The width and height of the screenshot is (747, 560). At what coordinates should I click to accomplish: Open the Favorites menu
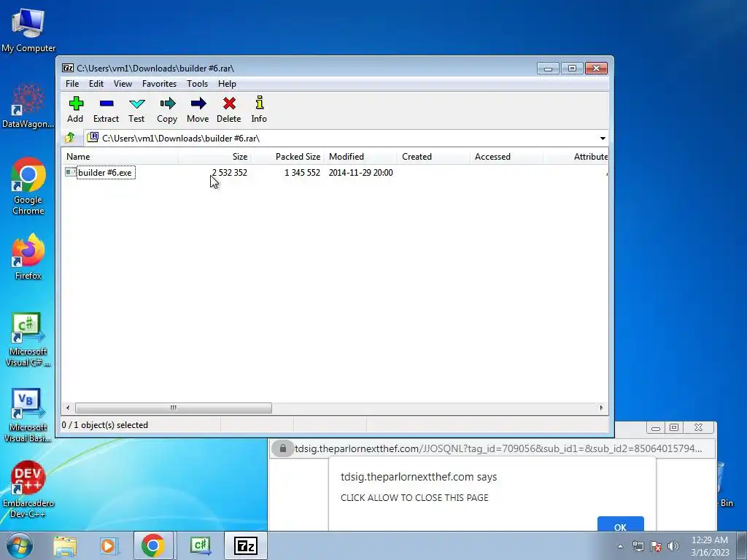point(159,84)
